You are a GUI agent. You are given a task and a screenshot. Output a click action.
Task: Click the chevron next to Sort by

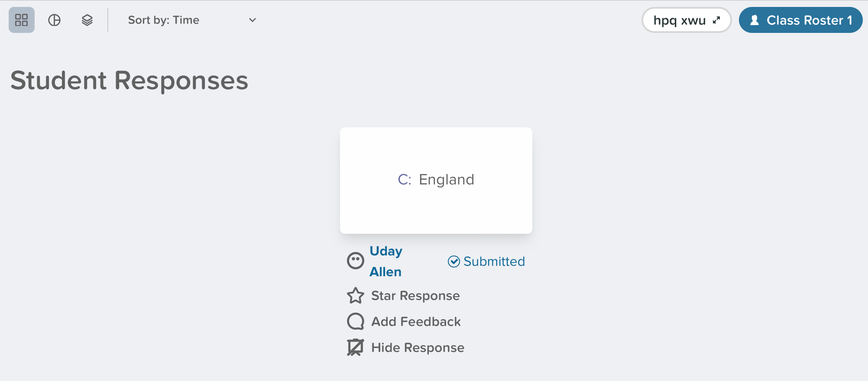click(x=253, y=20)
